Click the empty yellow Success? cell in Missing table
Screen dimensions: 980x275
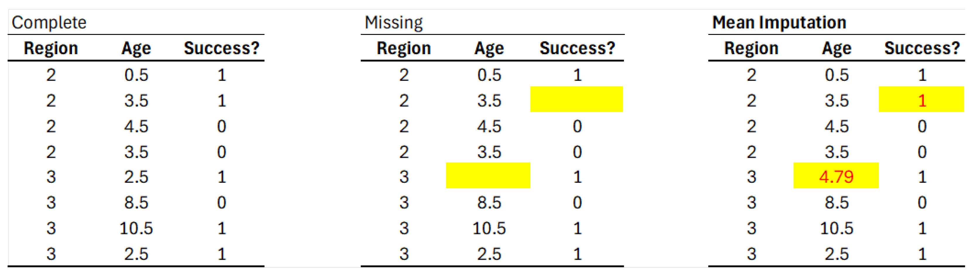[x=576, y=99]
